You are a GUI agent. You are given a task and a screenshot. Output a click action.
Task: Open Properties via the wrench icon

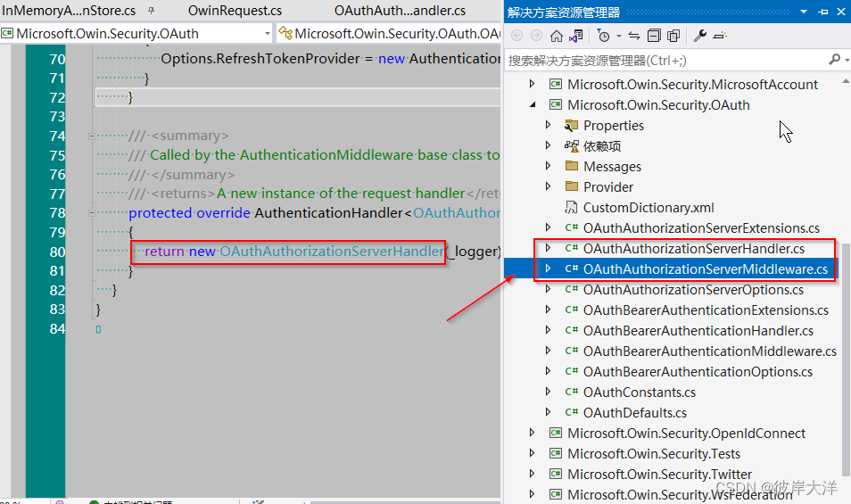700,36
